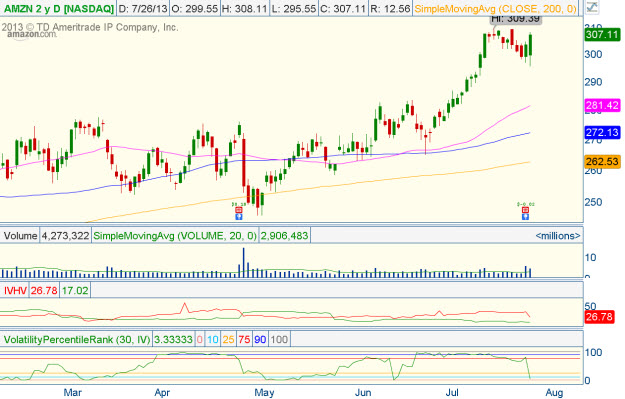The width and height of the screenshot is (625, 399).
Task: Click the green 17.02 IVHV value
Action: (75, 290)
